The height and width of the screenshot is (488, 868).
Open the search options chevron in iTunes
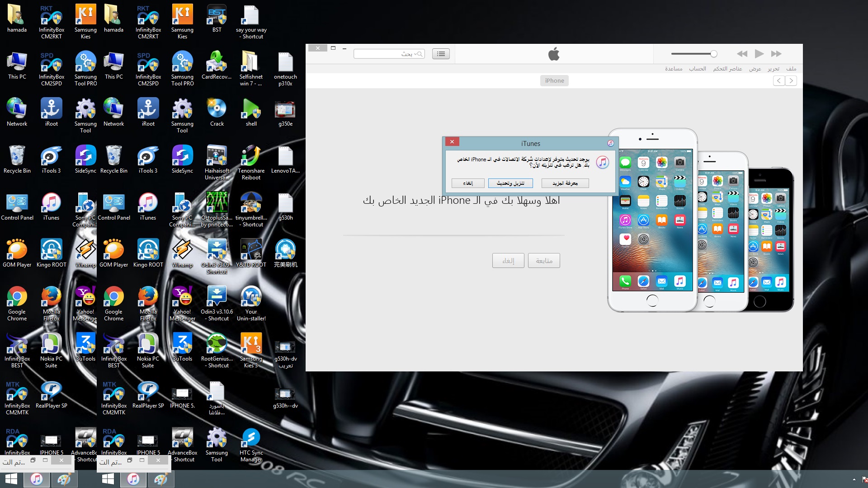point(416,54)
